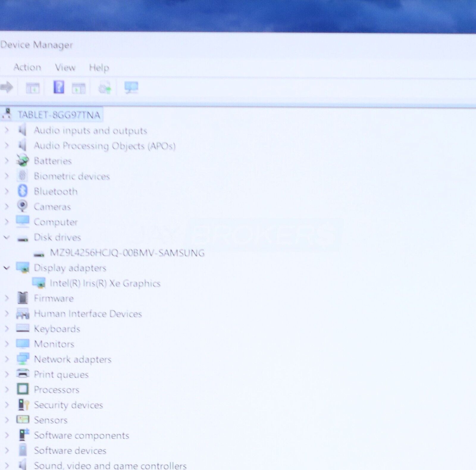The image size is (476, 470).
Task: Click the Forward arrow toolbar button
Action: pos(7,87)
